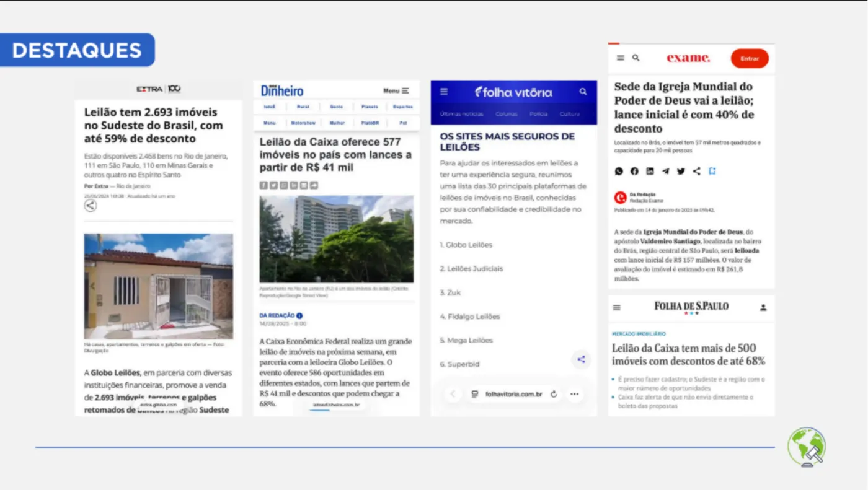This screenshot has width=868, height=490.
Task: Click the globe and gavel logo
Action: click(x=807, y=447)
